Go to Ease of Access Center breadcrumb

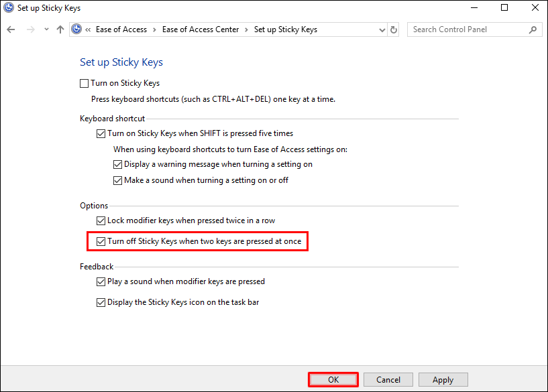click(x=201, y=29)
